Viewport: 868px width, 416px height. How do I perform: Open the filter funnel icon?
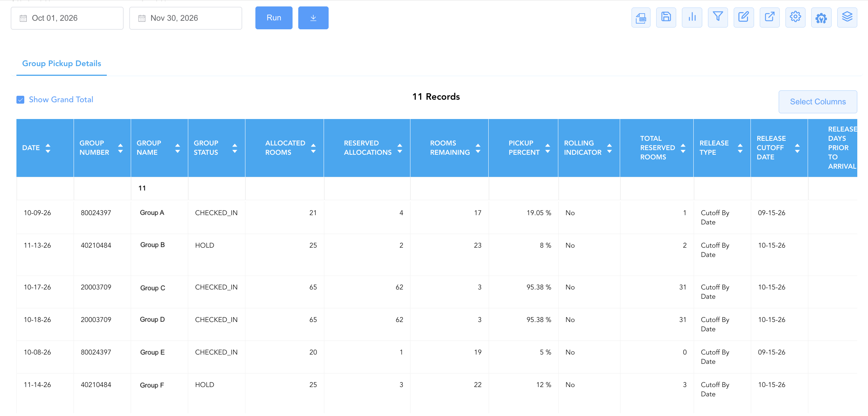click(x=718, y=18)
